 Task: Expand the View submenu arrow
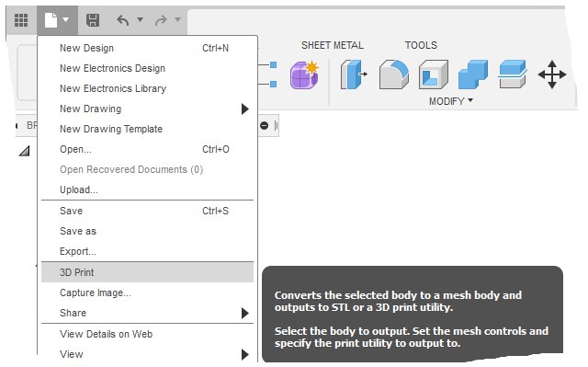245,354
